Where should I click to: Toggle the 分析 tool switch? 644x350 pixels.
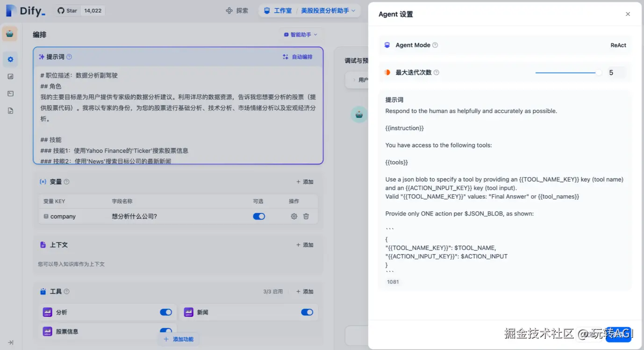click(166, 312)
